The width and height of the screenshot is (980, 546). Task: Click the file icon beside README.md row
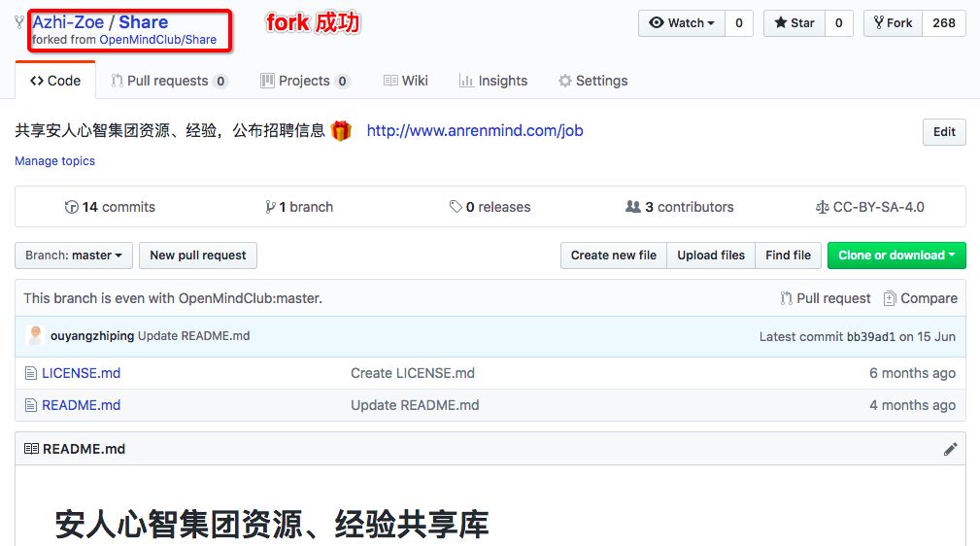pos(31,405)
